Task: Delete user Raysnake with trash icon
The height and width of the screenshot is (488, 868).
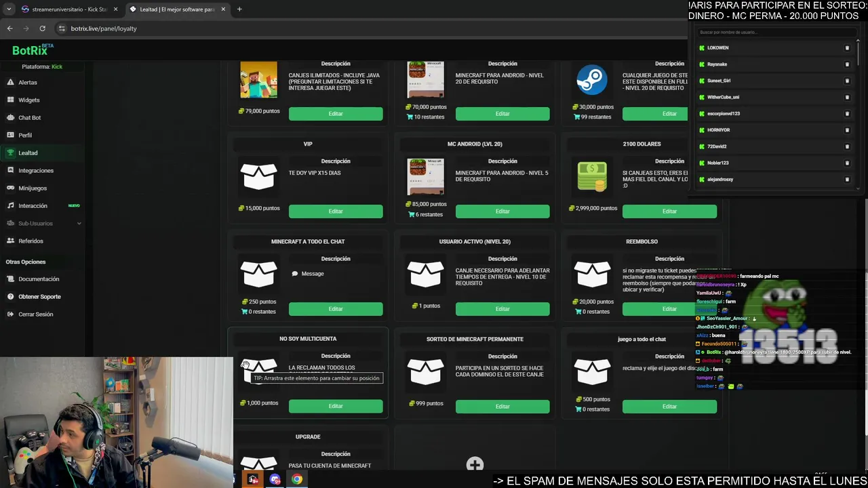Action: pos(847,64)
